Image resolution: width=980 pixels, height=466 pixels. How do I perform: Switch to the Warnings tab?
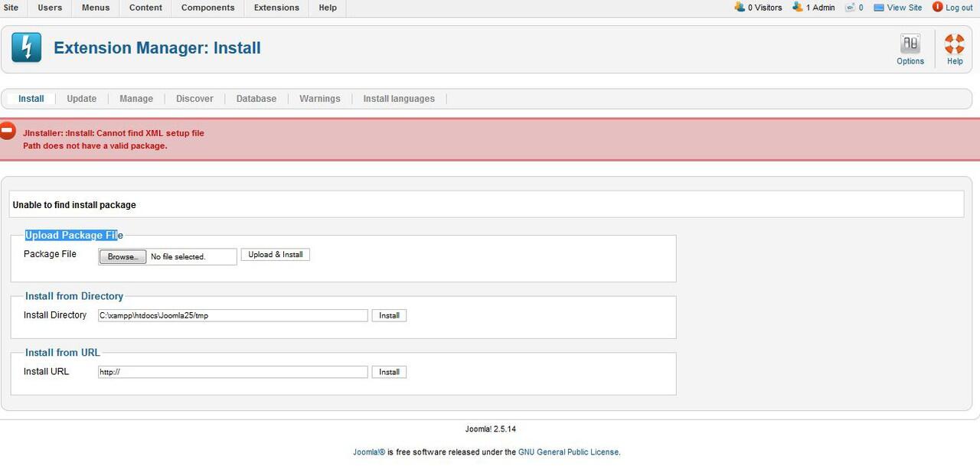pos(320,99)
